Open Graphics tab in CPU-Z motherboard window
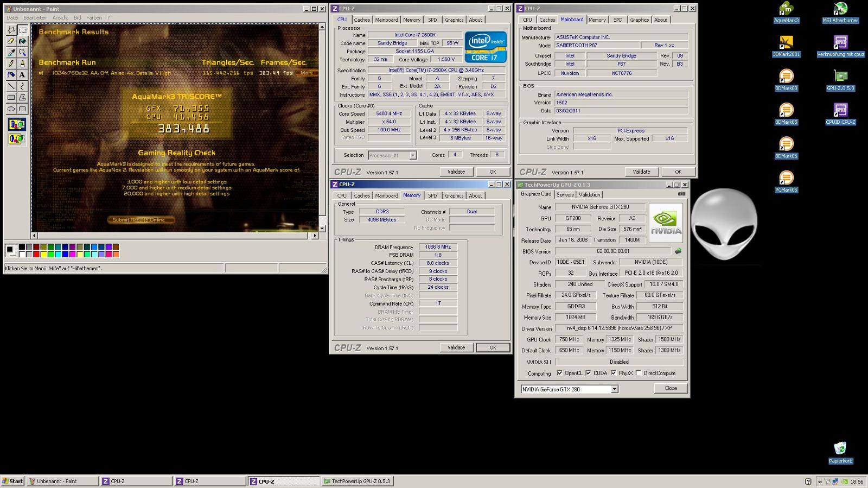Screen dimensions: 868x488 pos(640,20)
